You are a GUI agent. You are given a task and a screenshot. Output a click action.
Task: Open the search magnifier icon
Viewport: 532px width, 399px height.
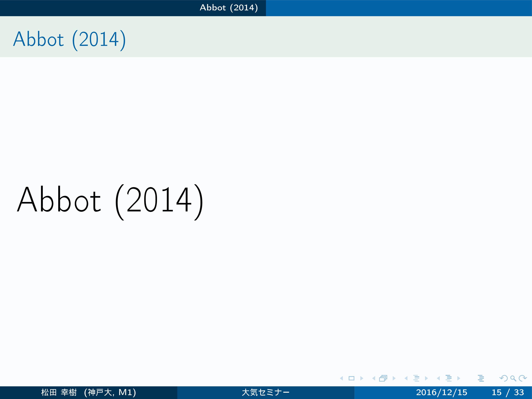513,378
